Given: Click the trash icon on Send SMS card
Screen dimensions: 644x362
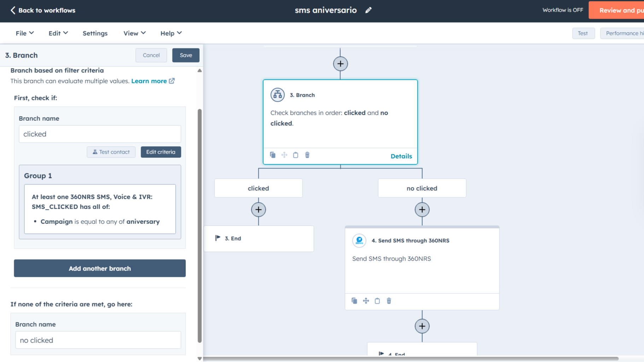Looking at the screenshot, I should [x=389, y=301].
